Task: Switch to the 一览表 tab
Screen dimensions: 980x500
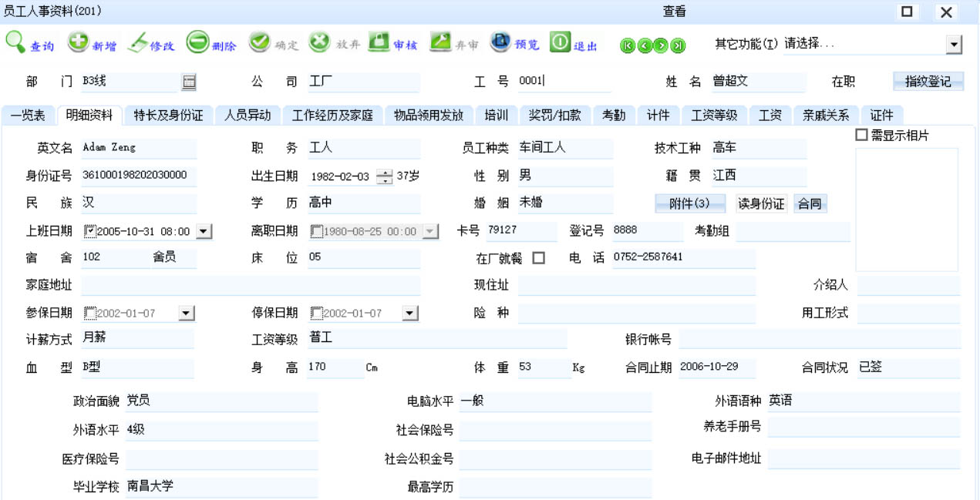Action: click(28, 115)
